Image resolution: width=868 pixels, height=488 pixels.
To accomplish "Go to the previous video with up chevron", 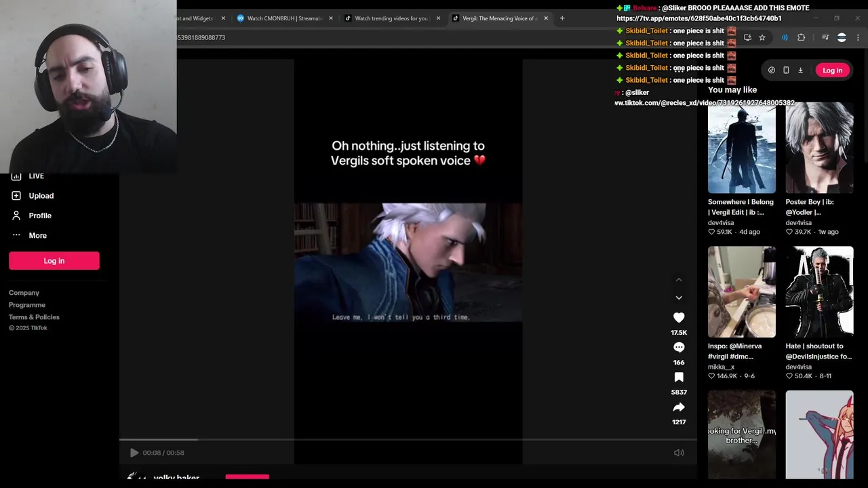I will tap(679, 279).
